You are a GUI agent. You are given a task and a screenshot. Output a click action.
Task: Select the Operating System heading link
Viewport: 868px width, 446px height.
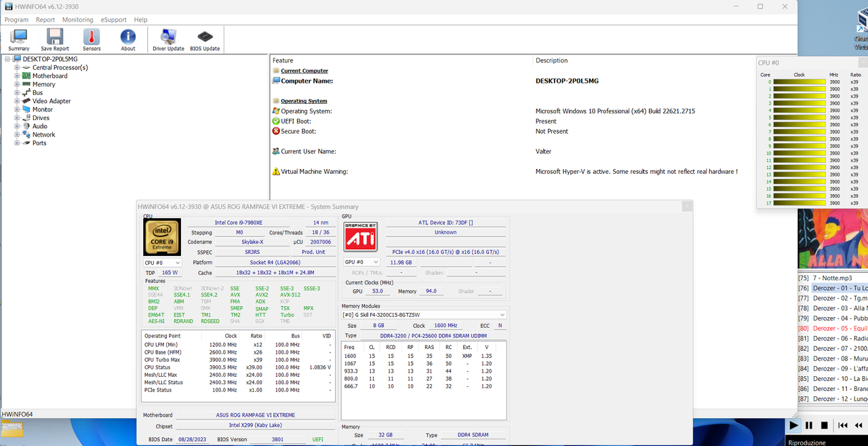(304, 101)
